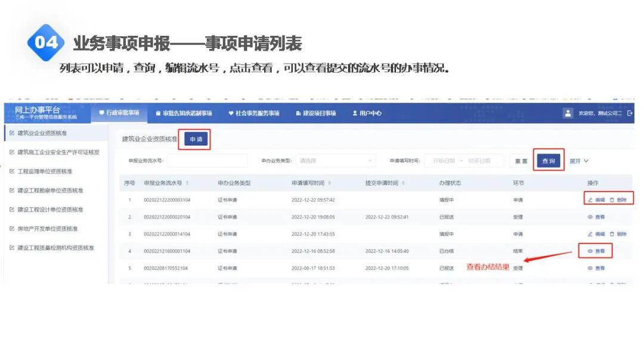Click the 删除 trash icon on row 3

tap(612, 233)
